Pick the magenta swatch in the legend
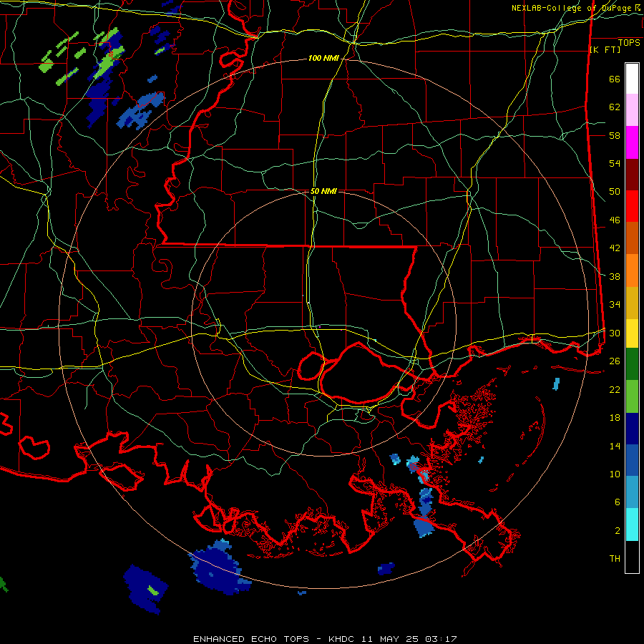Screen dimensions: 644x644 [632, 142]
